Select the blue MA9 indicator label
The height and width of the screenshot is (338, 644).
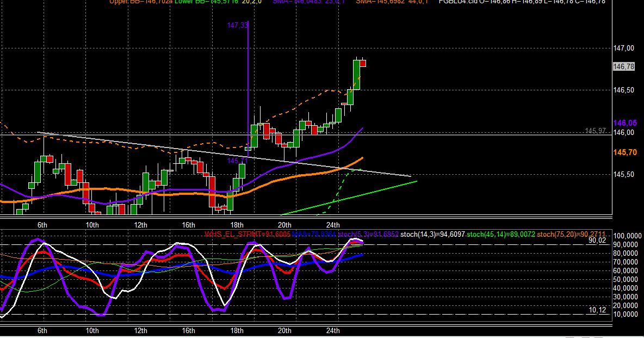click(313, 235)
